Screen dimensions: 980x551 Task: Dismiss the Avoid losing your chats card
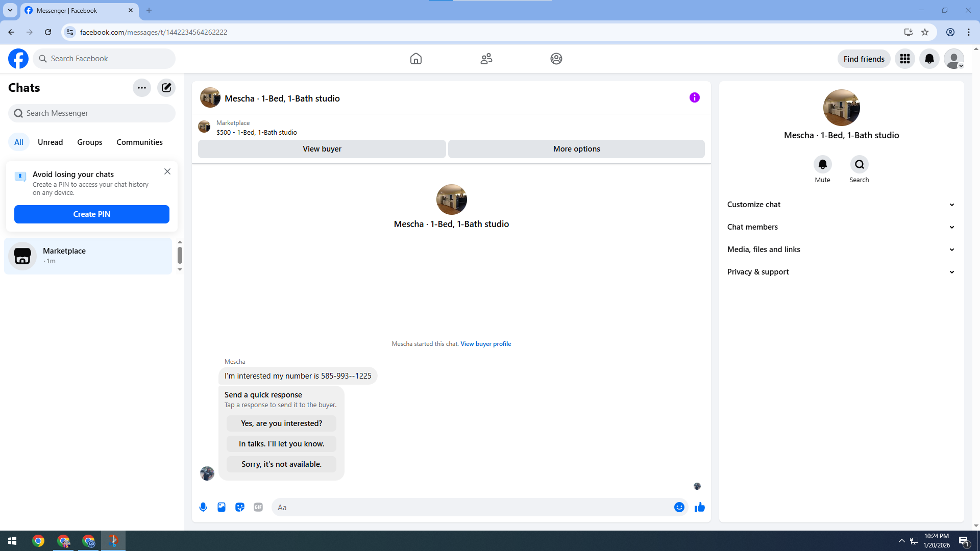pyautogui.click(x=167, y=172)
